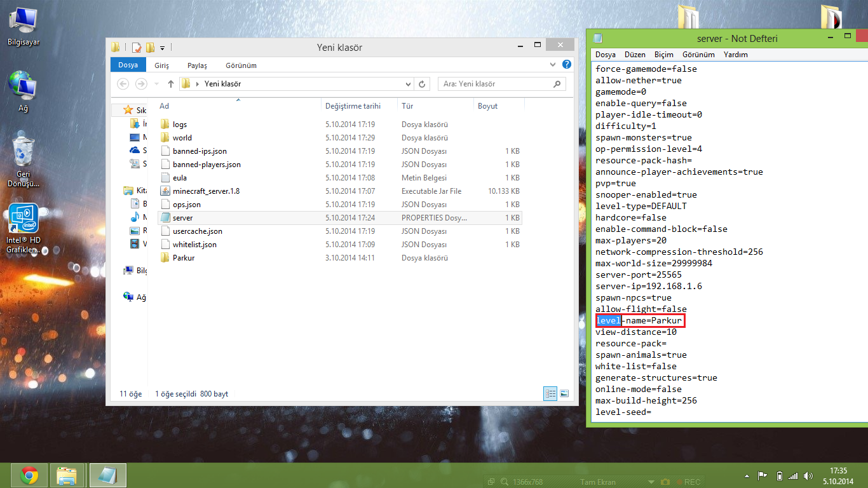This screenshot has width=868, height=488.
Task: Open the Görünüm menu in Not Defteri
Action: point(698,55)
